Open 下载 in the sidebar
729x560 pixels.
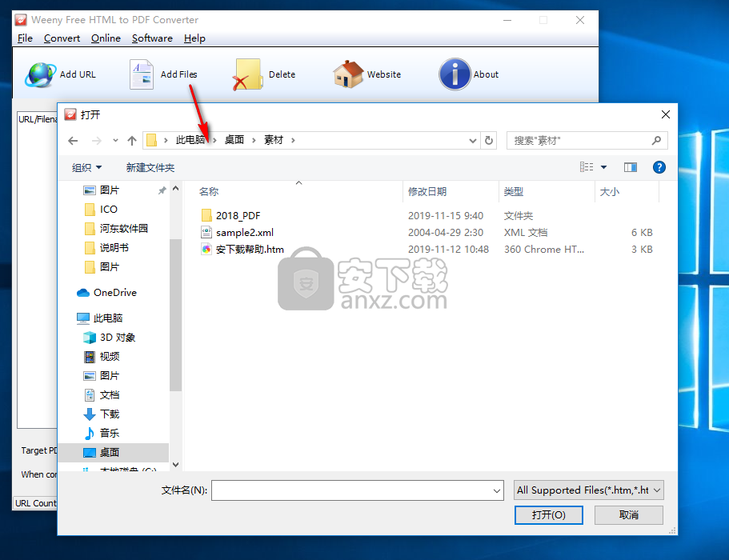[110, 414]
